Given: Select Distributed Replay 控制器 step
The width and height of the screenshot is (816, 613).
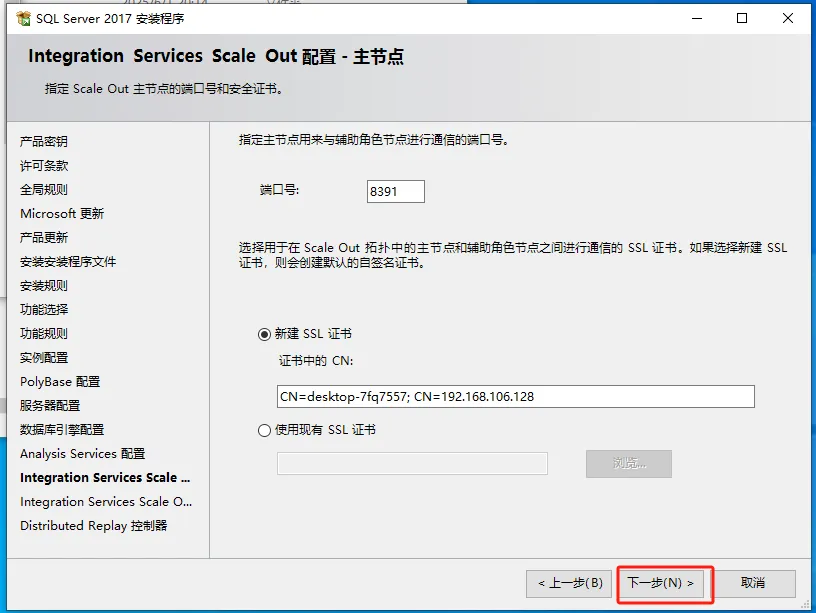Looking at the screenshot, I should click(x=94, y=526).
